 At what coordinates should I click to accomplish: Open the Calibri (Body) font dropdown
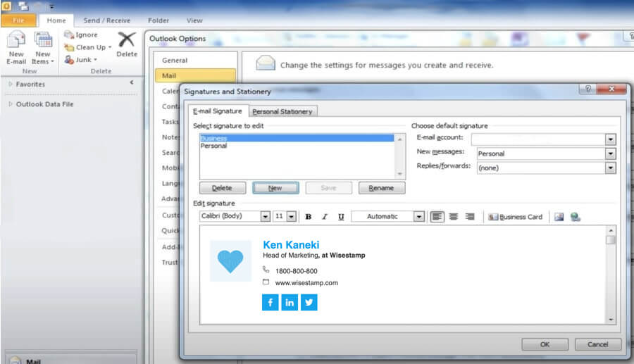[266, 217]
